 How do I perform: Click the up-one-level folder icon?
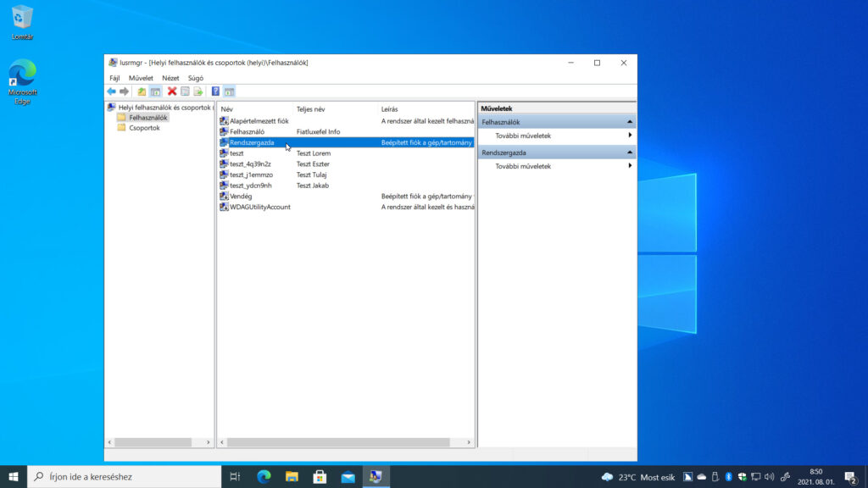pyautogui.click(x=142, y=91)
